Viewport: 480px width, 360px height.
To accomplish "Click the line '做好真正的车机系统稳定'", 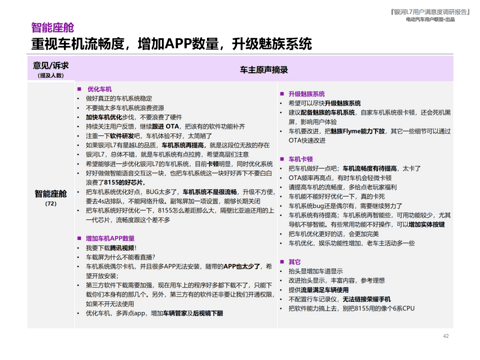I will tap(119, 99).
